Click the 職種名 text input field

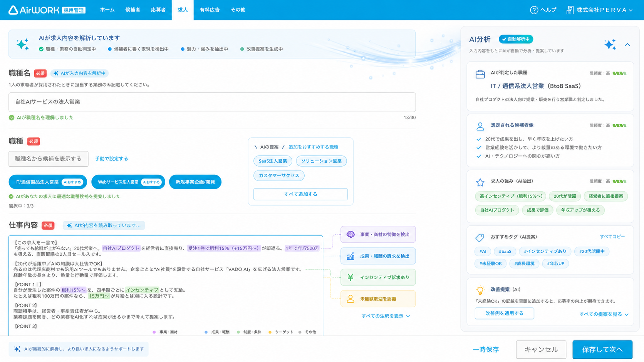(x=212, y=102)
